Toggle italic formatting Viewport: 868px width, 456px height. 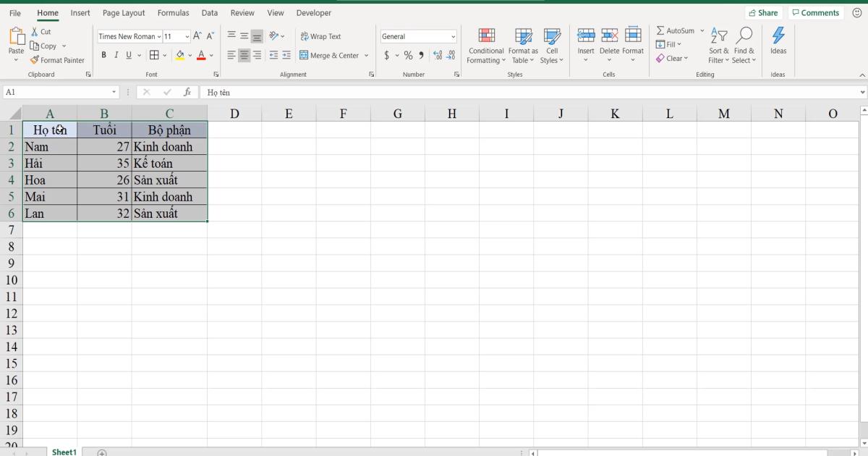point(116,54)
